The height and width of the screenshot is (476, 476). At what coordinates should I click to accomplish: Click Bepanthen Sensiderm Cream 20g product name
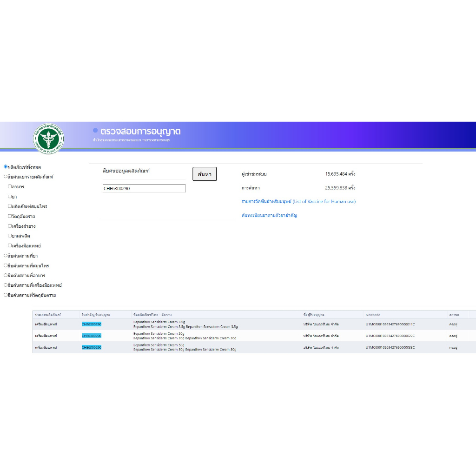point(185,336)
